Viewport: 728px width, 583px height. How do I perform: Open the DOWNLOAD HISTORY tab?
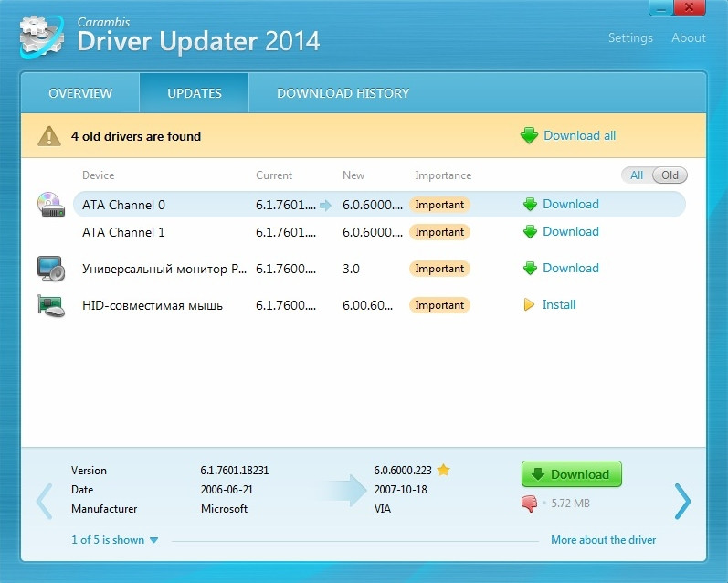(x=343, y=93)
